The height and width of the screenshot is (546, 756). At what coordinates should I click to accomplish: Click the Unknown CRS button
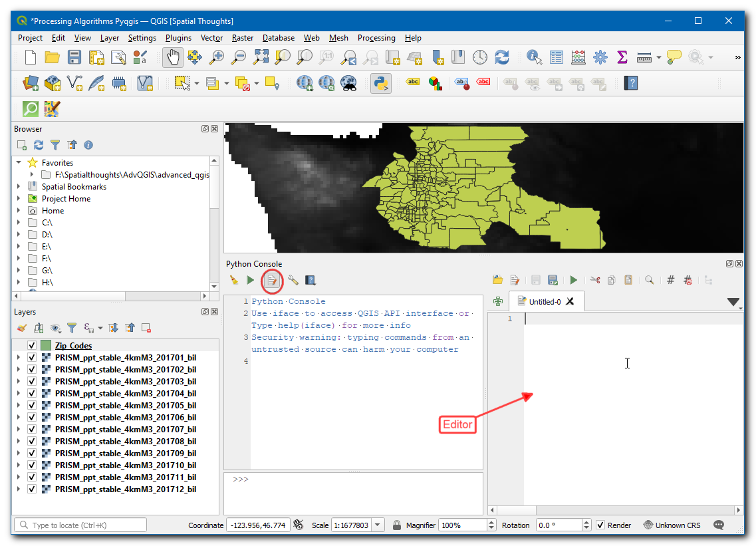[672, 525]
